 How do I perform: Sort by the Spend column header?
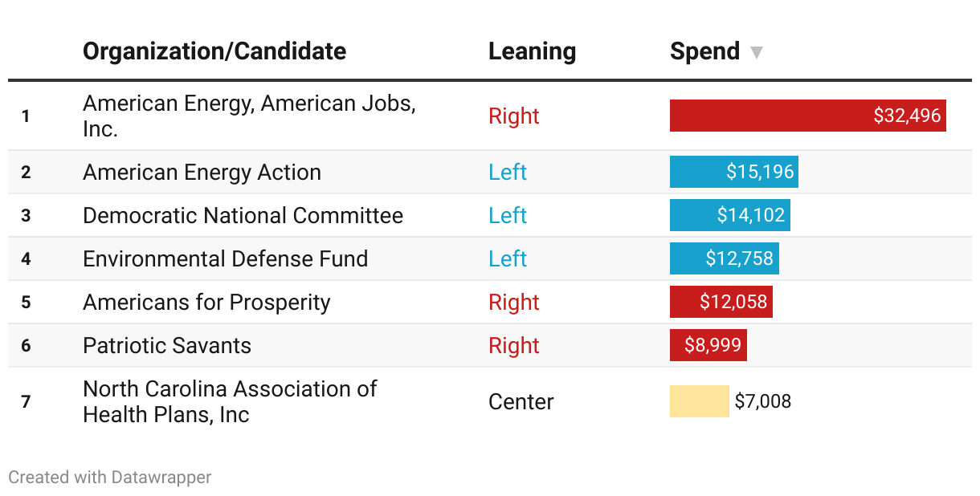(x=704, y=51)
